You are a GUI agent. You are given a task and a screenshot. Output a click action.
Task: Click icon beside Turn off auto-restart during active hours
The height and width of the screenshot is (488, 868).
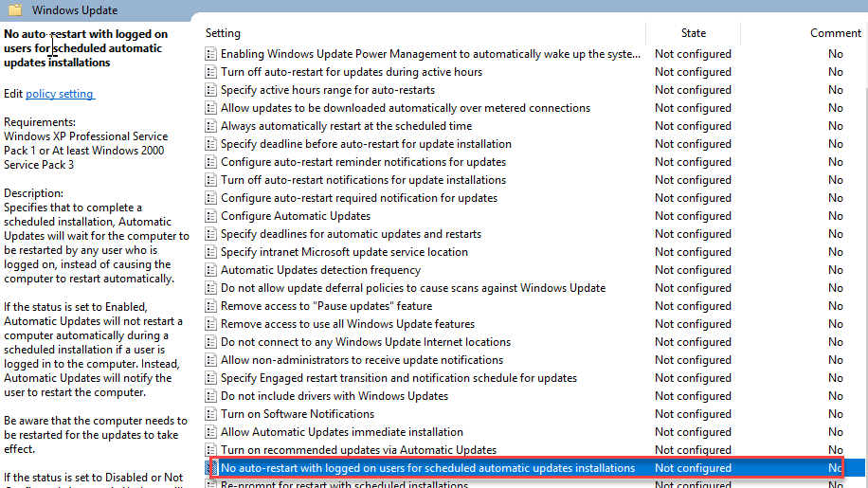pos(210,72)
